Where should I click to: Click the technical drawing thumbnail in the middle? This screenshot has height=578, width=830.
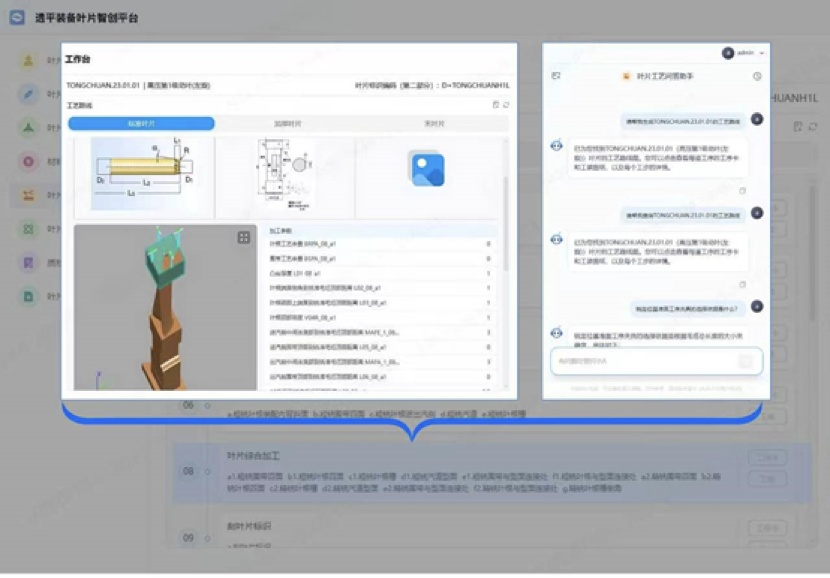pos(284,176)
